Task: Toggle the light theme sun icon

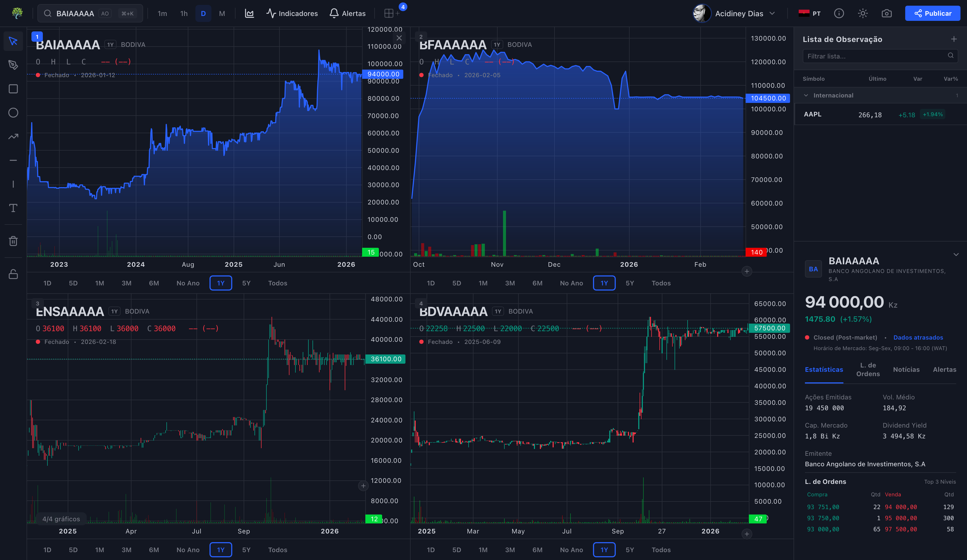Action: click(x=863, y=14)
